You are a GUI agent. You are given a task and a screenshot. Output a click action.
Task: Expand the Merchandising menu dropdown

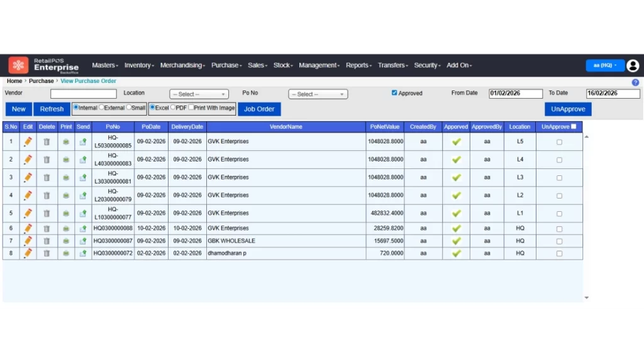(x=183, y=65)
